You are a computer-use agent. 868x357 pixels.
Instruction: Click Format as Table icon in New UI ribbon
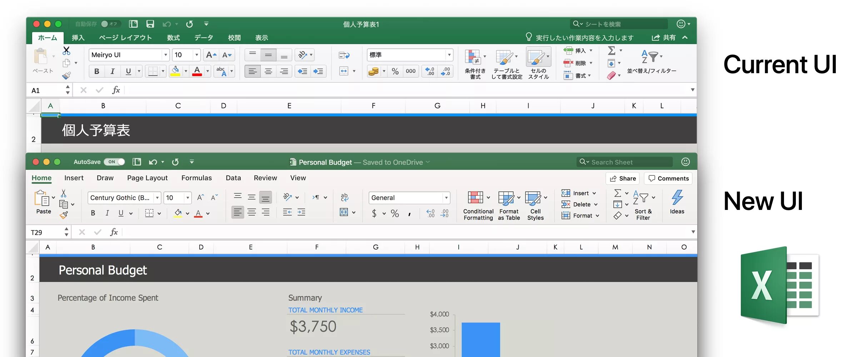point(506,198)
